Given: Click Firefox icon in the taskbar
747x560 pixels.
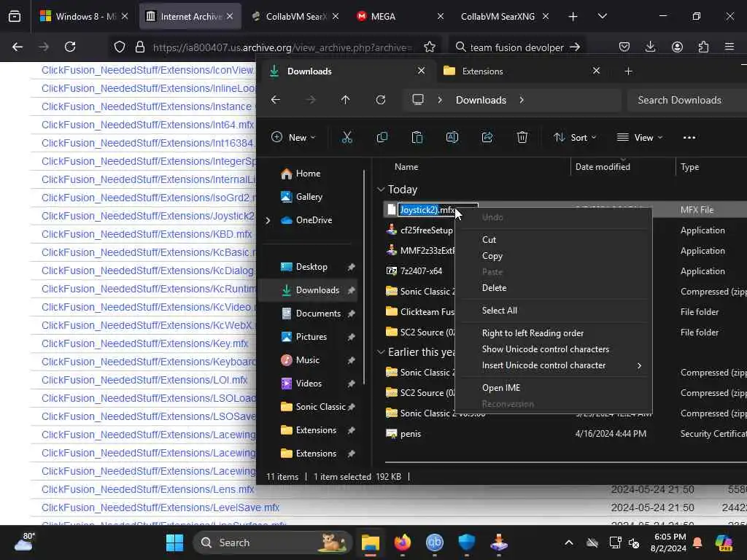Looking at the screenshot, I should tap(403, 542).
